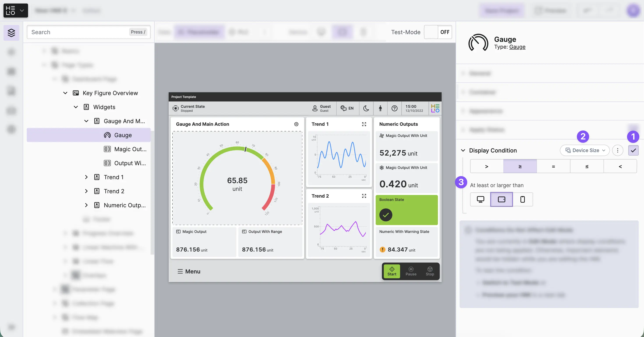Select the equals comparison operator
The width and height of the screenshot is (644, 337).
(553, 166)
